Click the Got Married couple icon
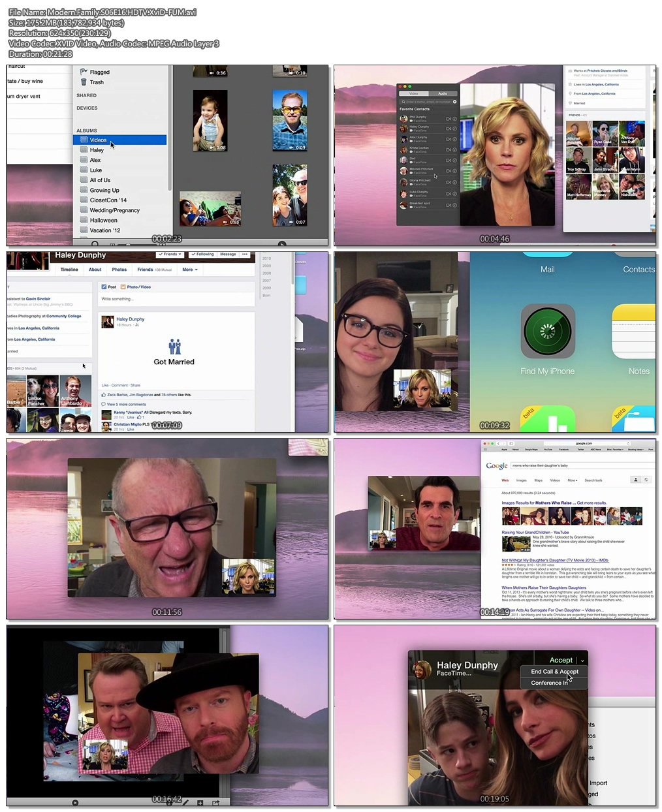This screenshot has height=812, width=662. [x=174, y=346]
